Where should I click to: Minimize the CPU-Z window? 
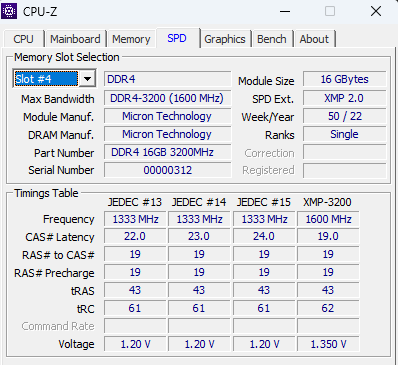point(285,11)
